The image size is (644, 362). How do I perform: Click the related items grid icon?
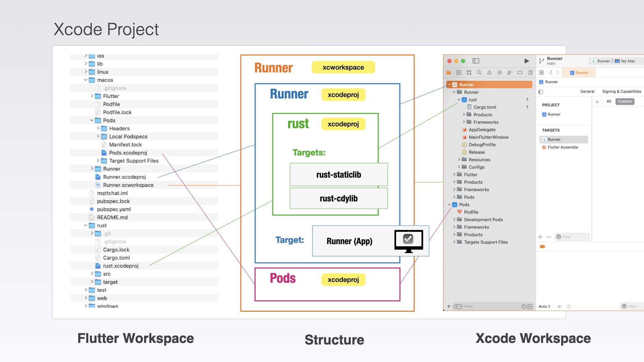[x=541, y=72]
